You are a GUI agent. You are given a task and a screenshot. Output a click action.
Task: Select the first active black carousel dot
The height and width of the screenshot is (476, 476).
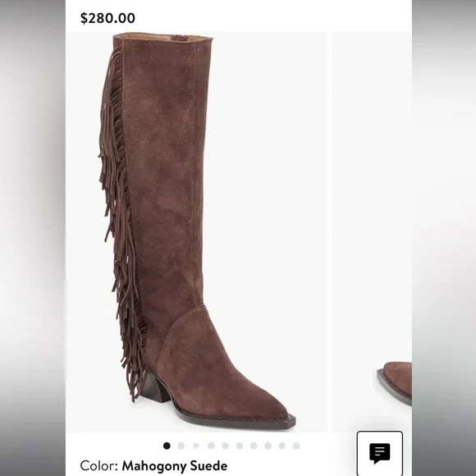coord(167,446)
